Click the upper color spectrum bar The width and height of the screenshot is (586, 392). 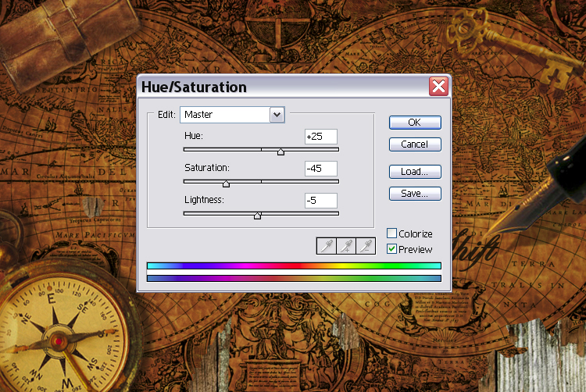[294, 266]
